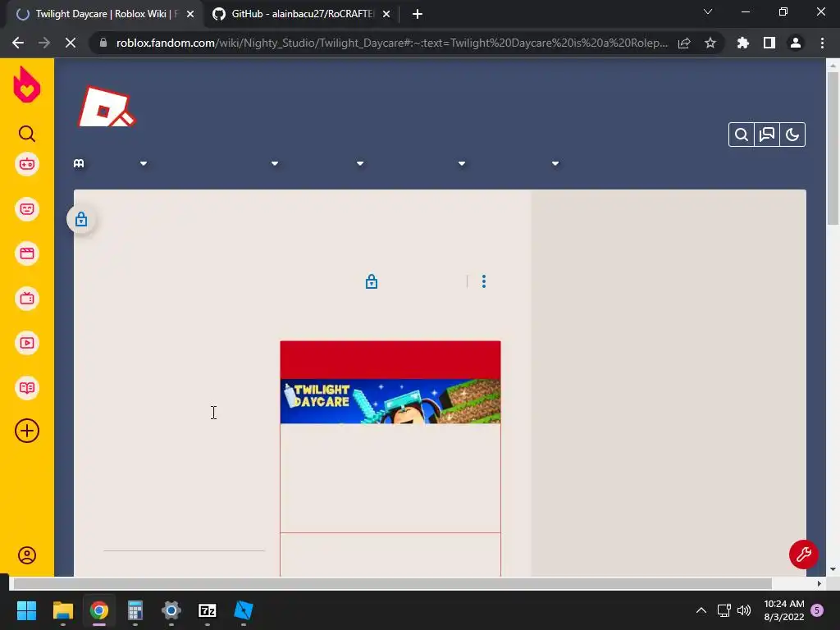
Task: Open File Explorer from the taskbar
Action: (x=62, y=610)
